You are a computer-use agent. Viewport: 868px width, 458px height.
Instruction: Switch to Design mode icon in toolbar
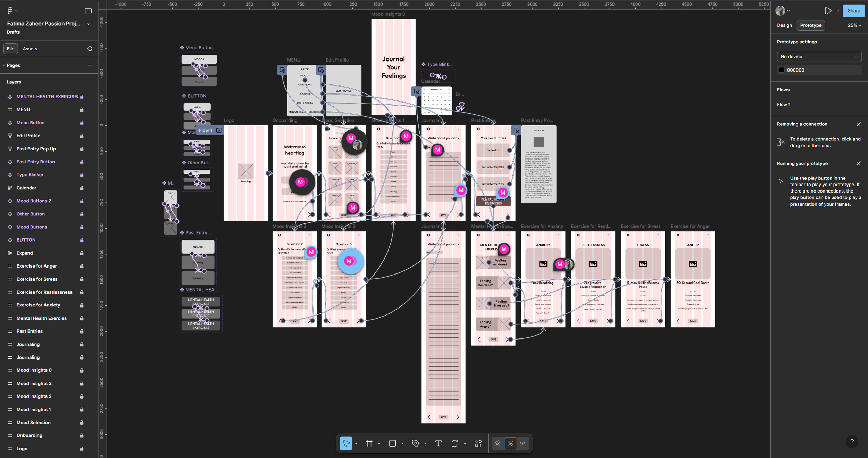pos(510,443)
